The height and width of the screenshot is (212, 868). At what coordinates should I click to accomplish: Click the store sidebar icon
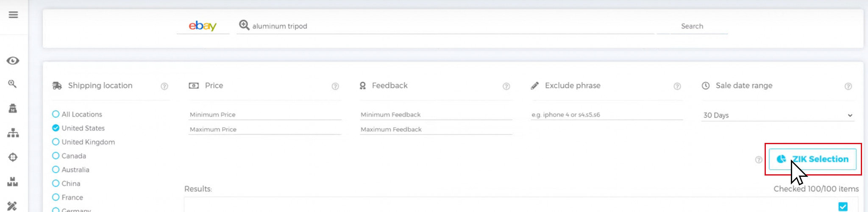[x=13, y=108]
